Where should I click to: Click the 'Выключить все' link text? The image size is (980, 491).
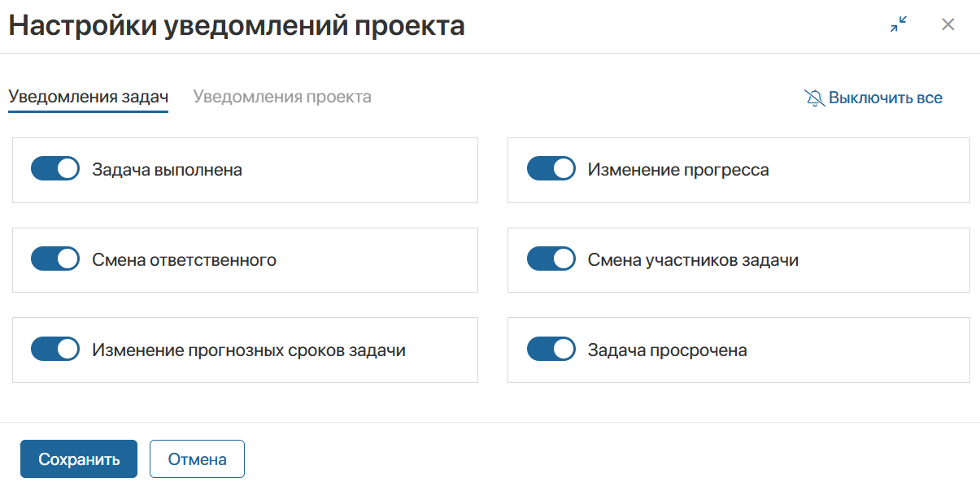[885, 98]
